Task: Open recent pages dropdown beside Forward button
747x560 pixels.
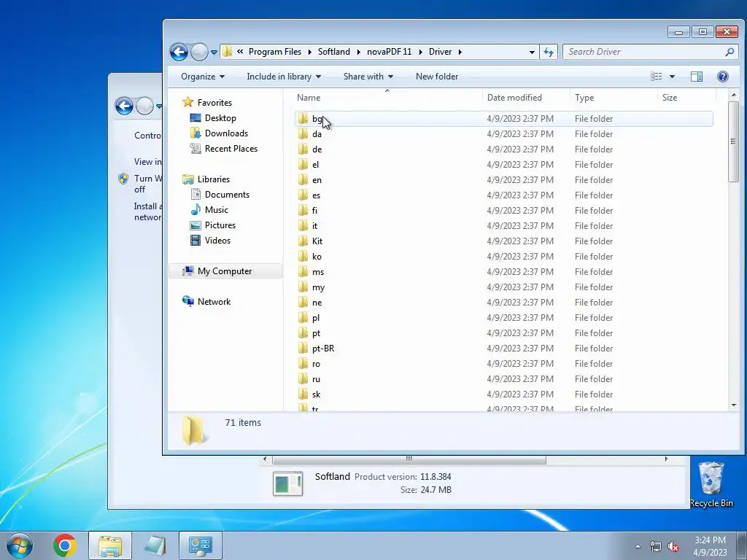Action: pyautogui.click(x=214, y=52)
